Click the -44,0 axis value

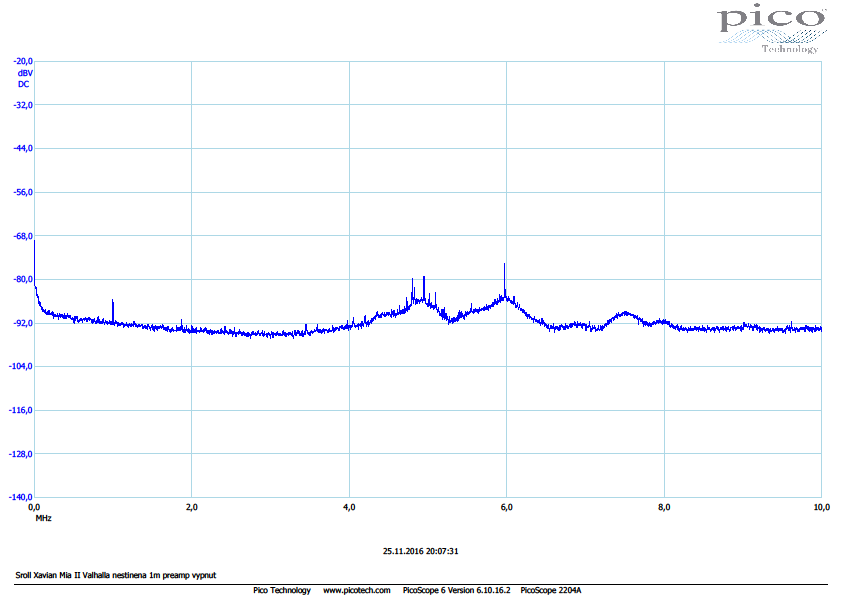(x=23, y=148)
